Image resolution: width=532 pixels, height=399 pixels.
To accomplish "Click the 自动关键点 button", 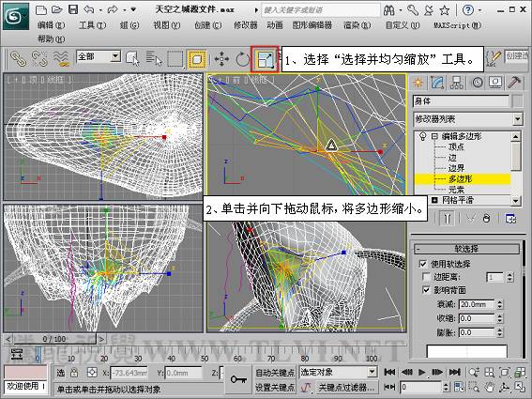I will pos(275,373).
